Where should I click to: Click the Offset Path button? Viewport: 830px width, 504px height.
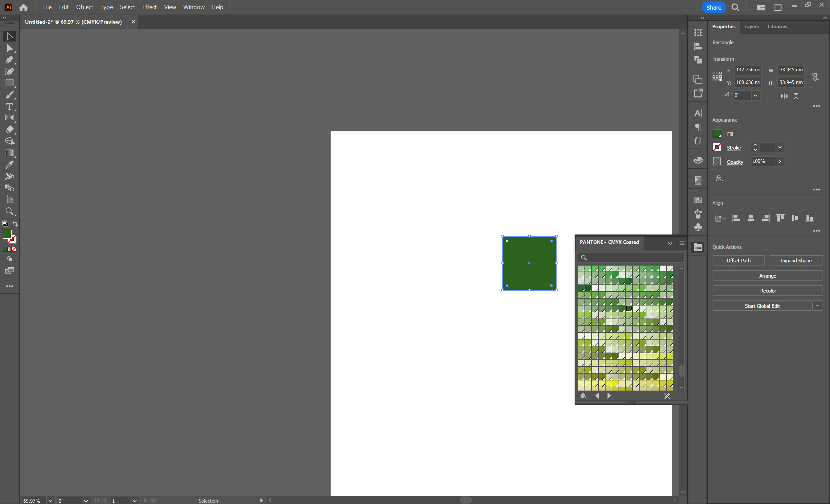[739, 260]
